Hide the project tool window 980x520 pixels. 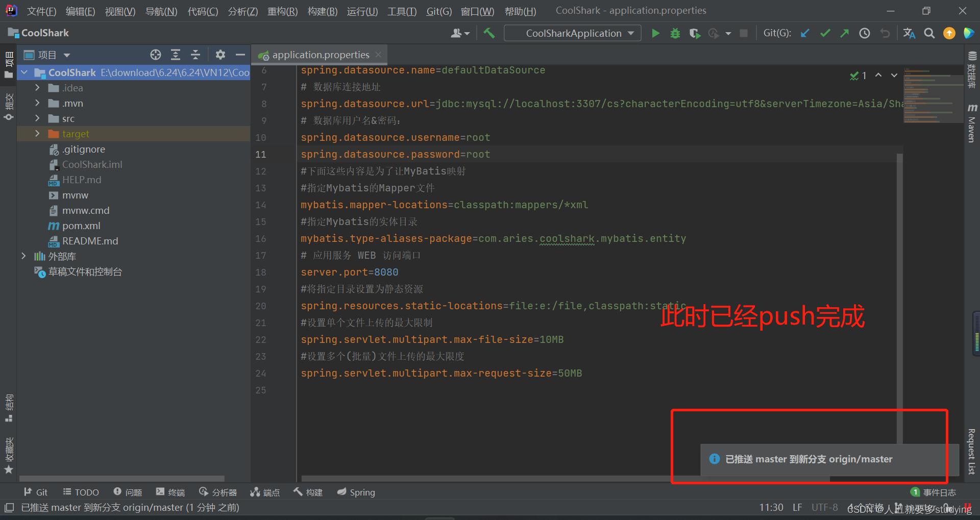coord(240,55)
